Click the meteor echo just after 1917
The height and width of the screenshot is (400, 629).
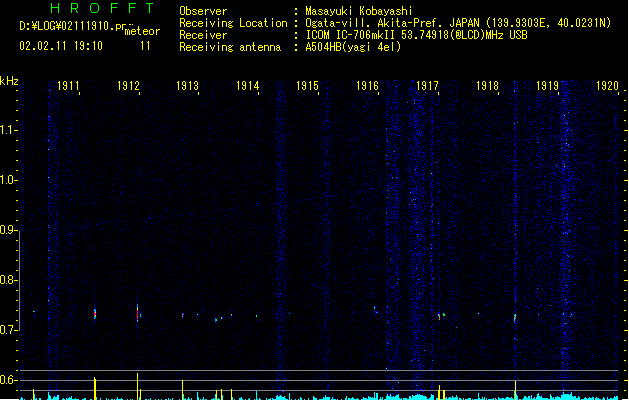click(440, 316)
